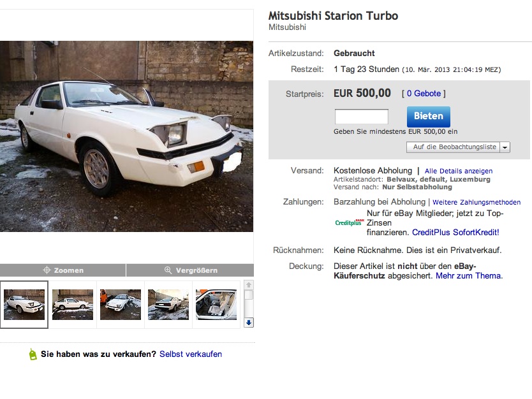Click the green price tag icon
Viewport: 532px width, 399px height.
[x=33, y=354]
